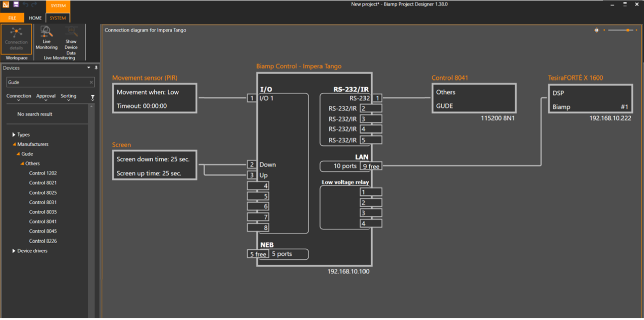
Task: Select the Control 8041 device box
Action: point(474,98)
